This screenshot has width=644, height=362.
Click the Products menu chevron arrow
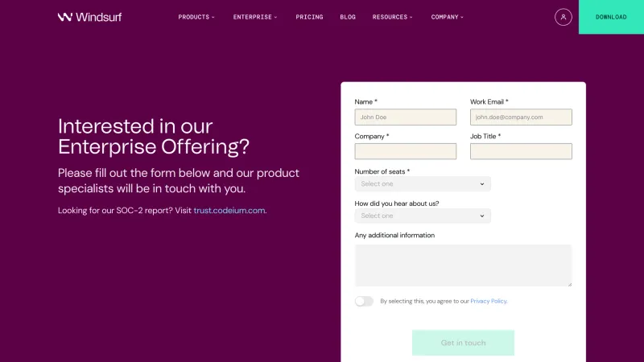click(x=213, y=17)
